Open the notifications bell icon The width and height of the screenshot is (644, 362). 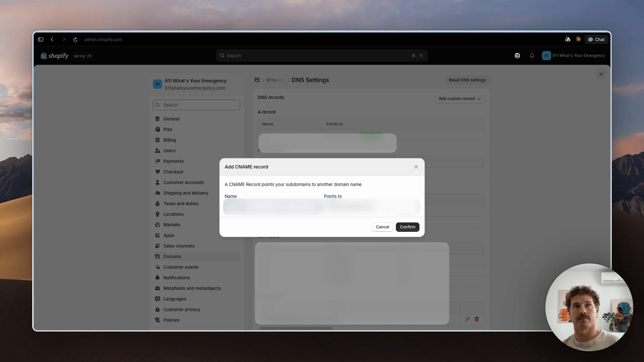coord(532,56)
